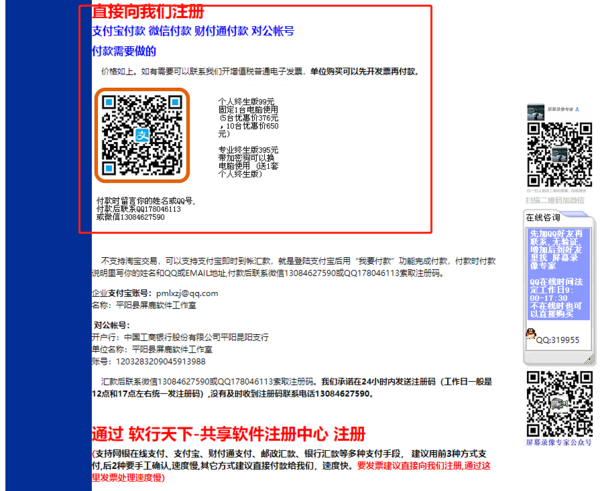600x491 pixels.
Task: Click 单位名称:平阳县屏鹿软件工作室 line
Action: click(x=152, y=349)
